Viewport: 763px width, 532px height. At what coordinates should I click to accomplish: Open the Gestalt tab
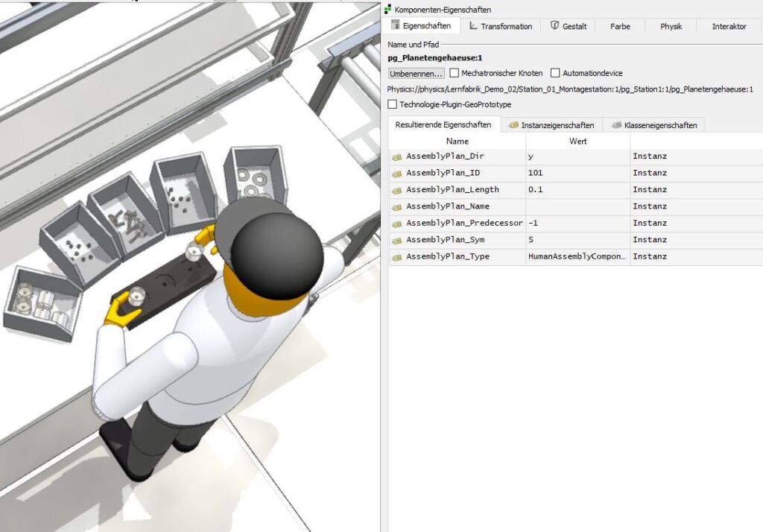pos(568,26)
